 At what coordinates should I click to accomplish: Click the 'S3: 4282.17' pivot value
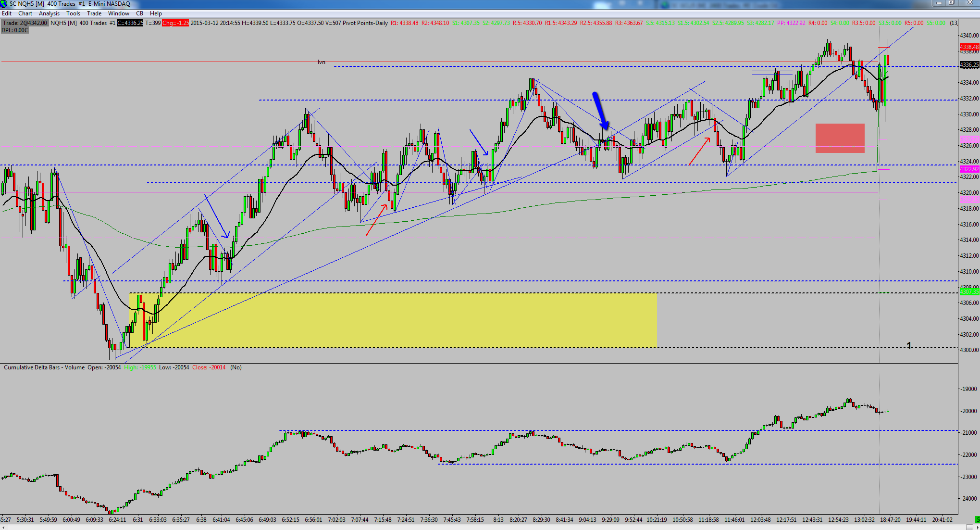coord(761,23)
